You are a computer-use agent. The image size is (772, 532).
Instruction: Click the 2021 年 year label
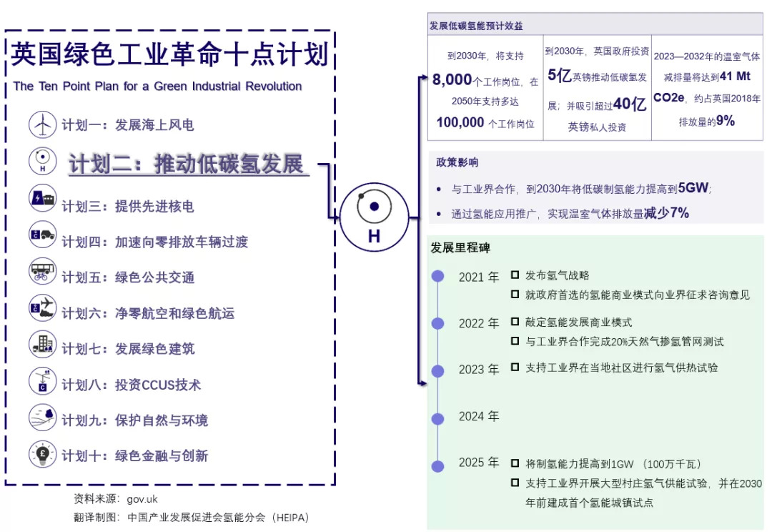pos(478,277)
